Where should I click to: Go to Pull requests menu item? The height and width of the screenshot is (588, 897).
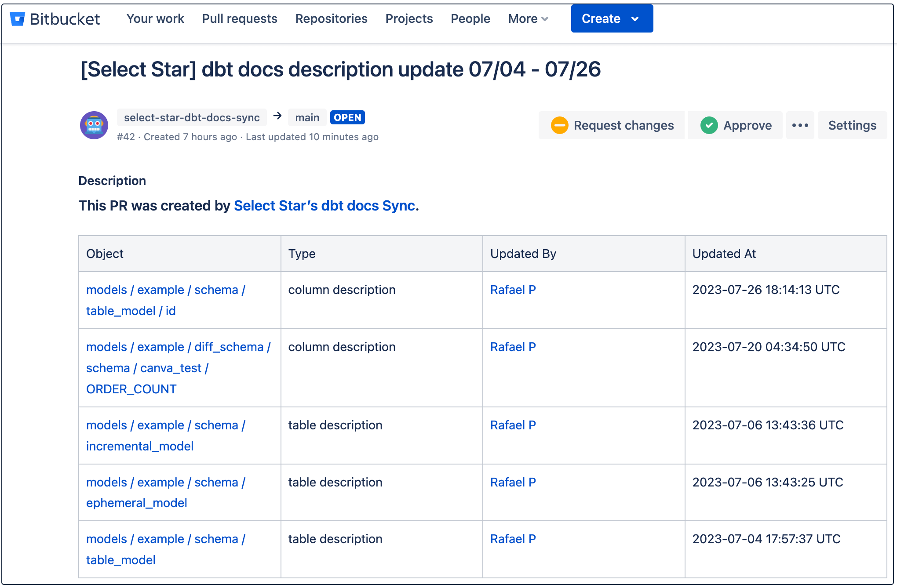pos(240,19)
